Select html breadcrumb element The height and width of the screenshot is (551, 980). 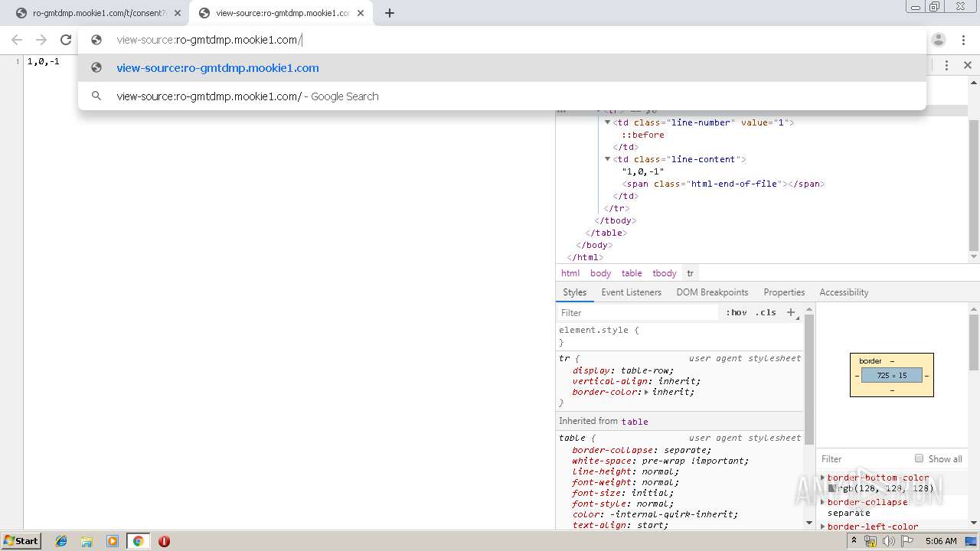pyautogui.click(x=570, y=273)
